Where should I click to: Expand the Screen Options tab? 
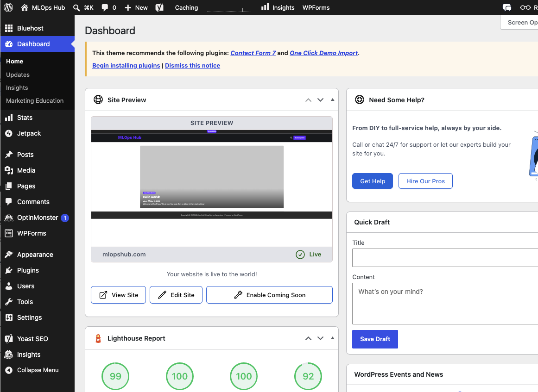(x=519, y=22)
